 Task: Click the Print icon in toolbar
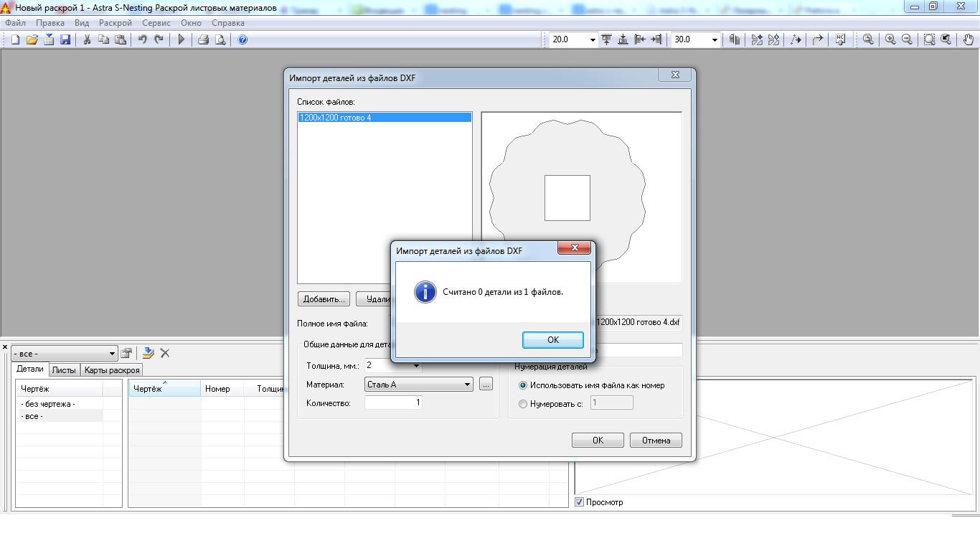tap(203, 40)
